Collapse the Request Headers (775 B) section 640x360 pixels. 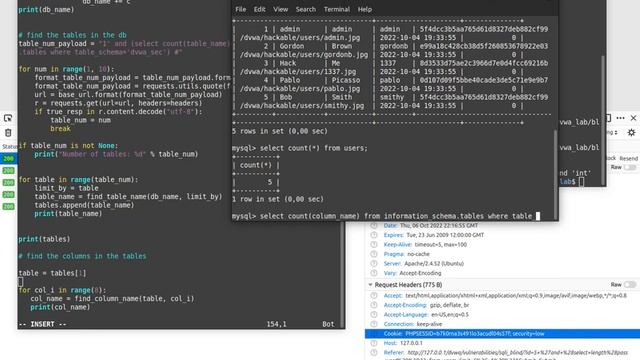pyautogui.click(x=370, y=284)
